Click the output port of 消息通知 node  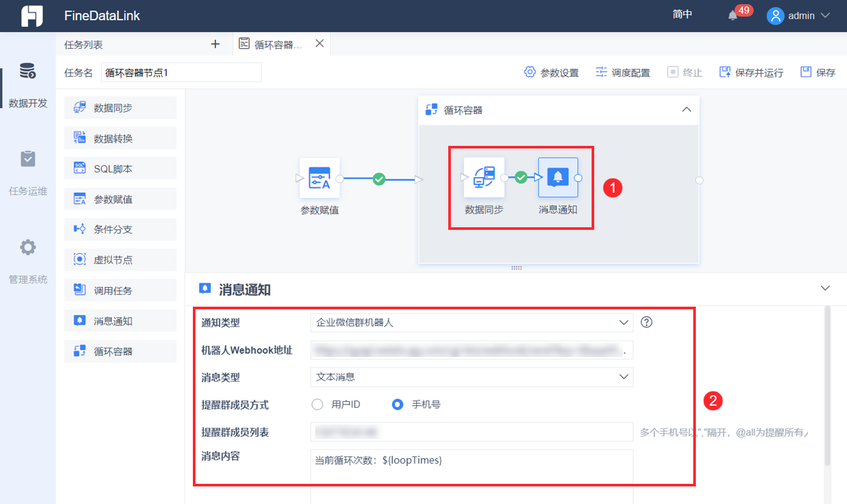[x=578, y=177]
